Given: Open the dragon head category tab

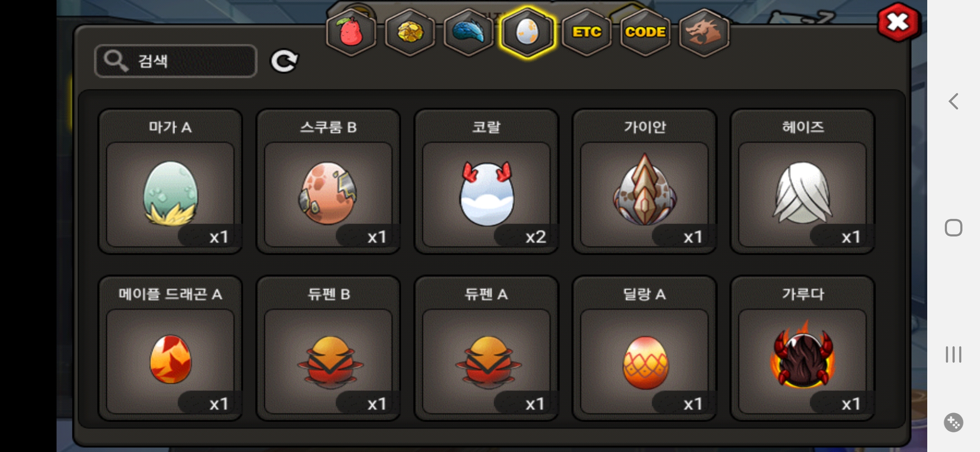Looking at the screenshot, I should click(704, 33).
